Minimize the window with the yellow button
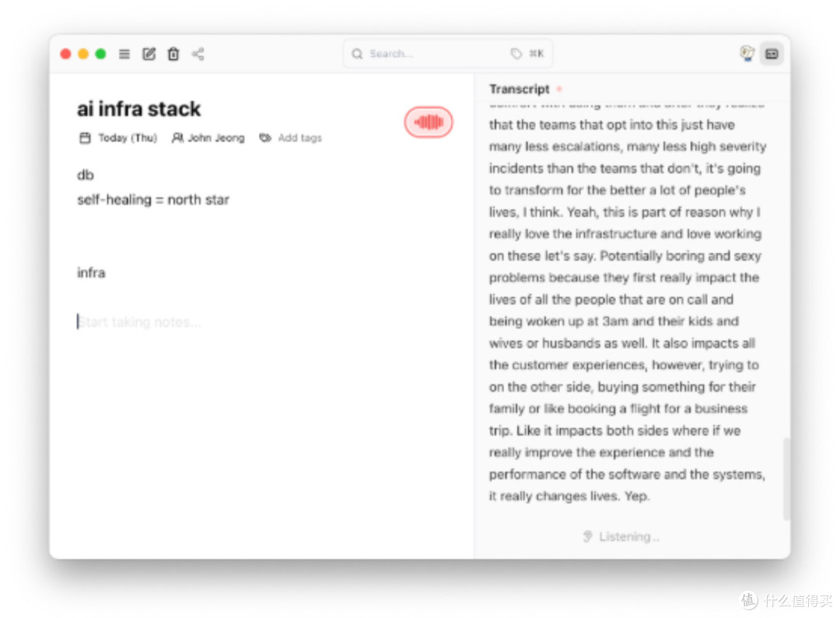Viewport: 840px width, 618px height. [x=83, y=54]
